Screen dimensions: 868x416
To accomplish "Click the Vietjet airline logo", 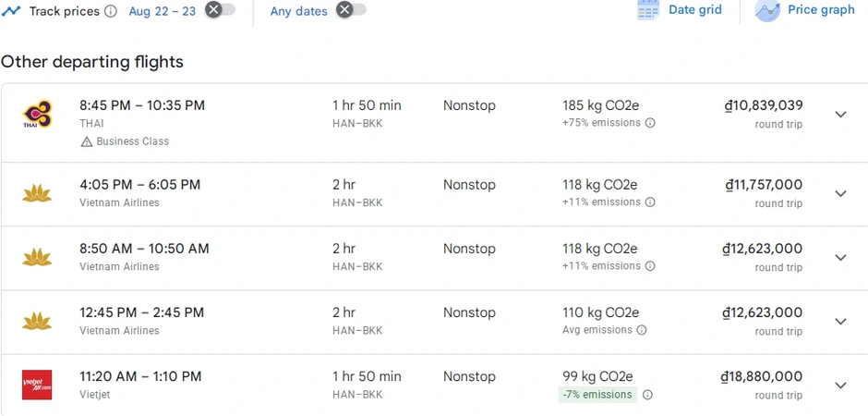I will point(37,385).
